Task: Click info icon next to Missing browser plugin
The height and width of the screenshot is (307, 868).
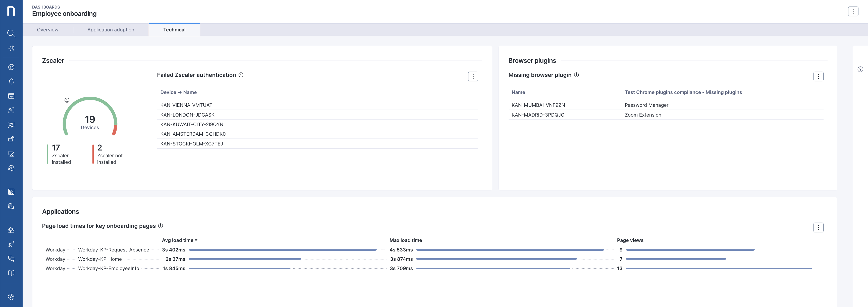Action: (577, 75)
